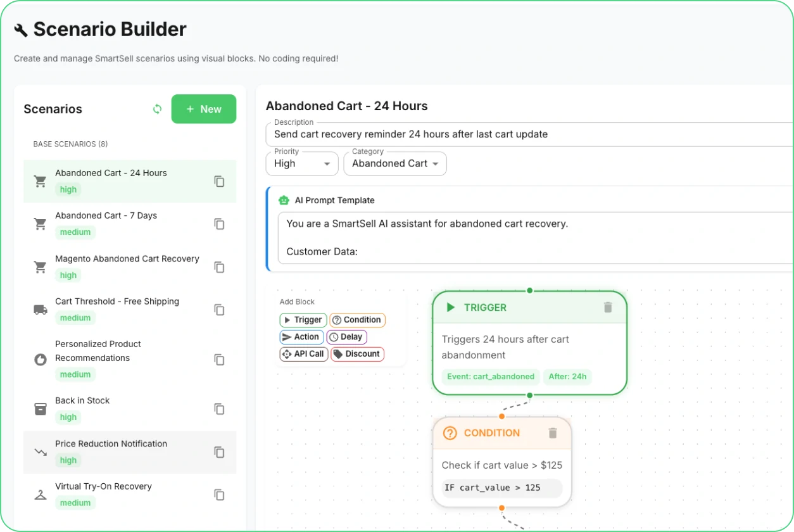The image size is (794, 532).
Task: Open Virtual Try-On Recovery scenario
Action: 130,495
